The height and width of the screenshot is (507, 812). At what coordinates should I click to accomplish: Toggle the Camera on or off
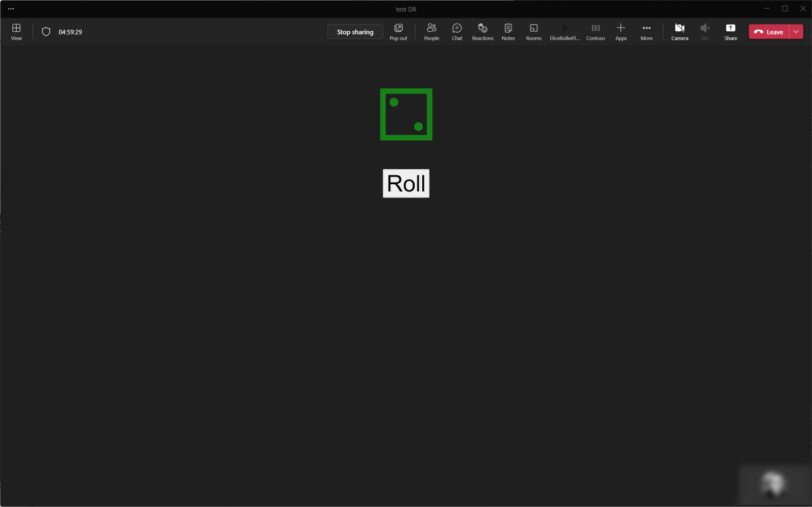pos(679,32)
